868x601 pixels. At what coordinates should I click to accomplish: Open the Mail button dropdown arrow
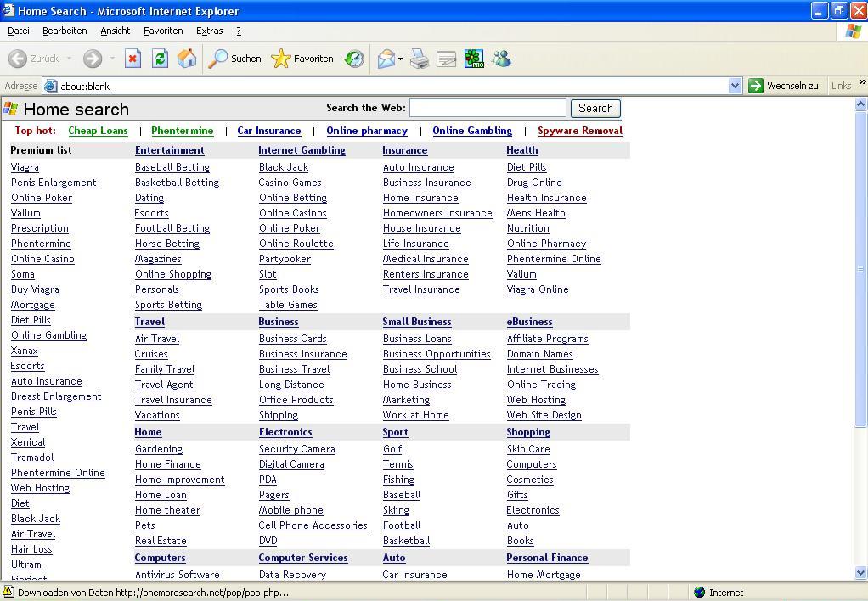[400, 59]
